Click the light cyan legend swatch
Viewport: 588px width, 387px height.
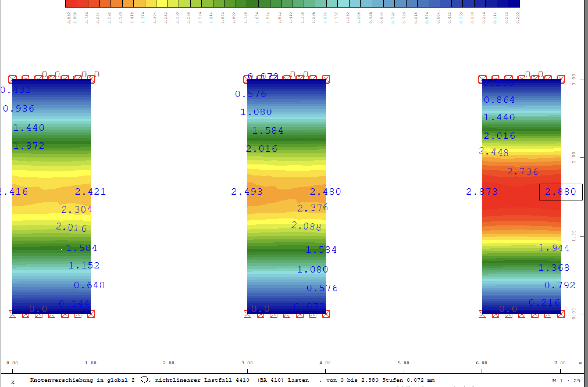343,3
